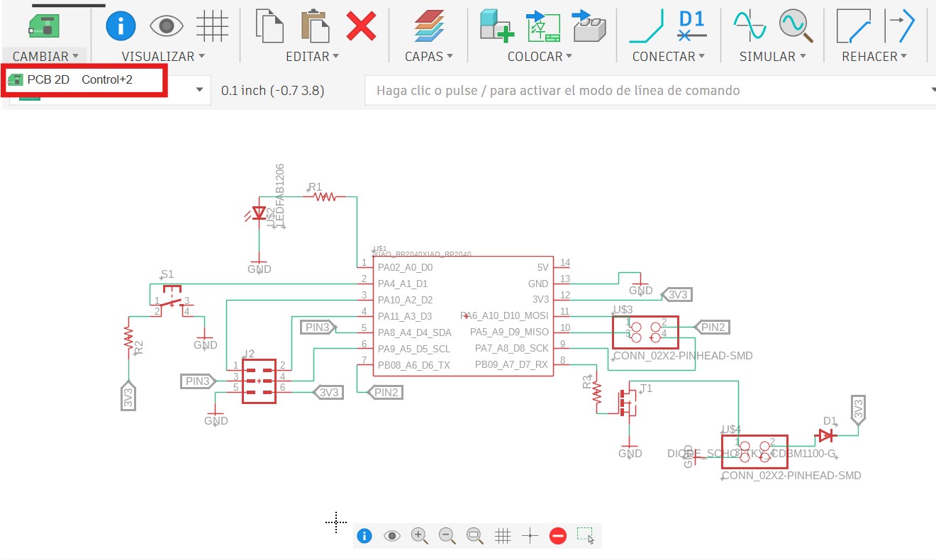Image resolution: width=936 pixels, height=560 pixels.
Task: Open the information tool under VISUALIZAR
Action: coord(121,26)
